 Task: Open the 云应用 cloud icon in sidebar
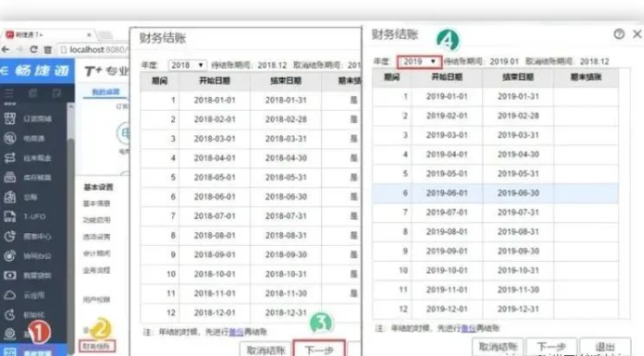10,294
